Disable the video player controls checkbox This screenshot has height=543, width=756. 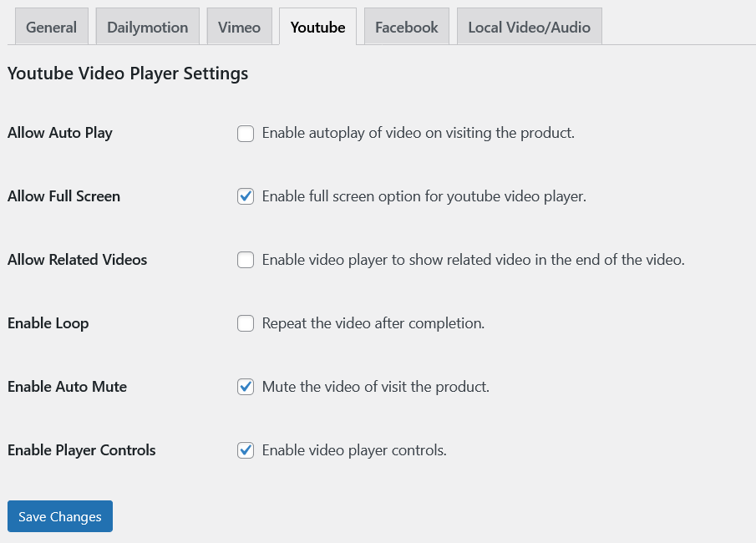point(246,451)
